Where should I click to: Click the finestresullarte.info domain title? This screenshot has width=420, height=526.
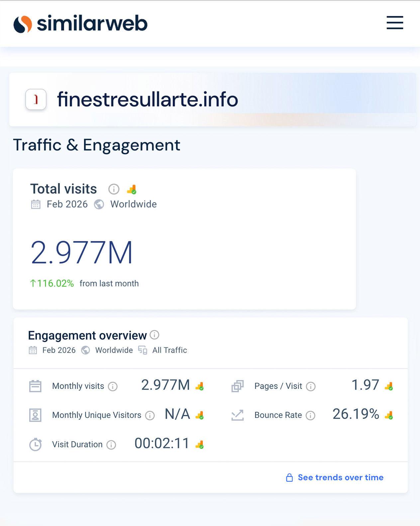148,99
